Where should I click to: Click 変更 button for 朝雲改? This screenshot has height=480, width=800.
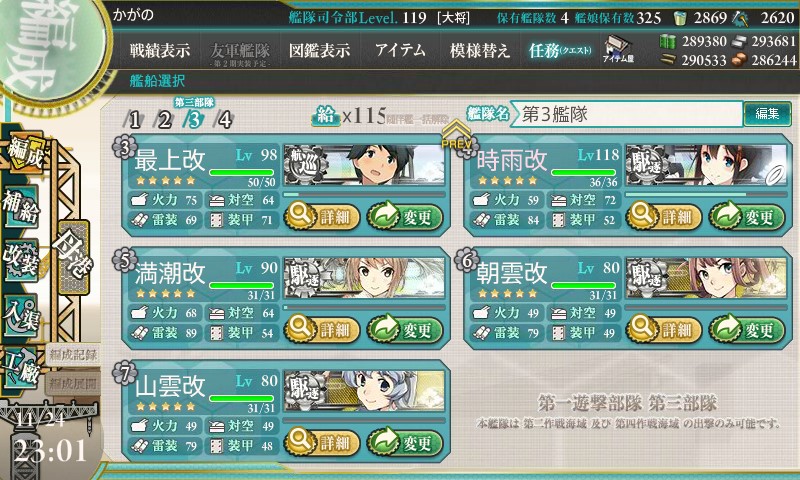pos(747,330)
